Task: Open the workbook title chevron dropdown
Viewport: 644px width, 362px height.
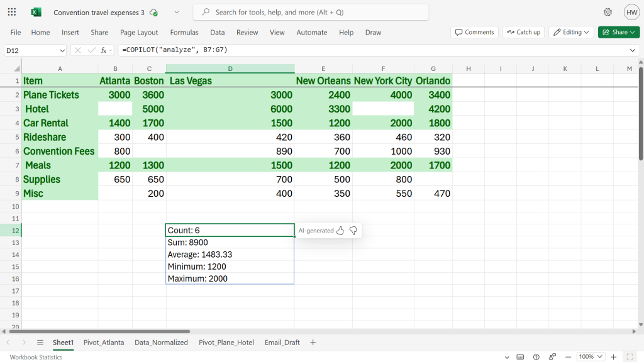Action: [x=177, y=12]
